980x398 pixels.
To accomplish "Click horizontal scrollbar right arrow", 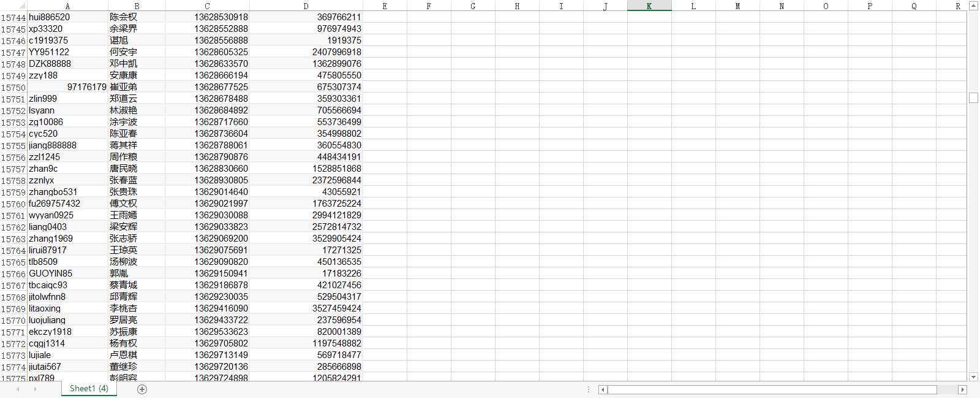I will pyautogui.click(x=962, y=389).
